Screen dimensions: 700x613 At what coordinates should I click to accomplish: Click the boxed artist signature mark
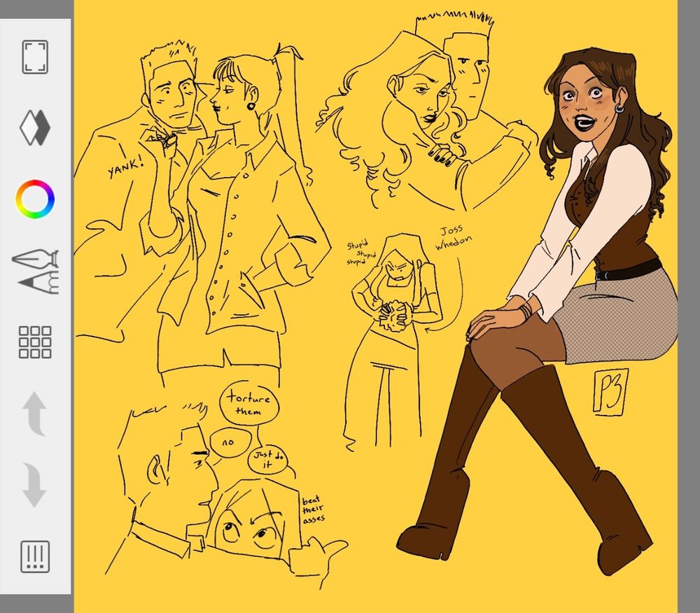[610, 391]
